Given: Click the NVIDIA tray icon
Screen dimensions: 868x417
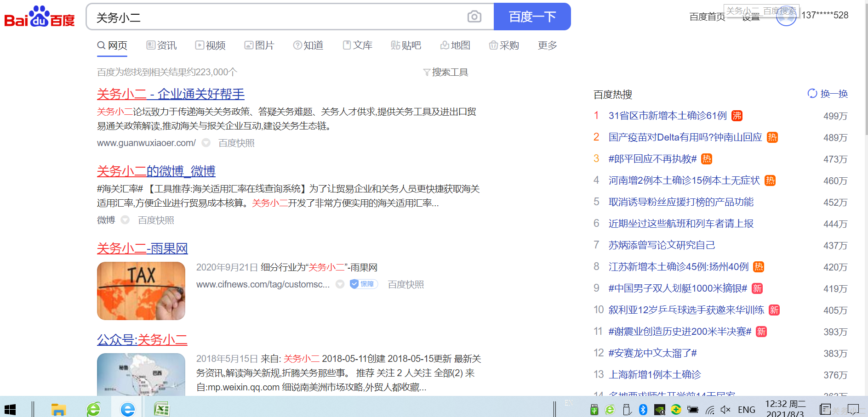Looking at the screenshot, I should click(x=660, y=410).
